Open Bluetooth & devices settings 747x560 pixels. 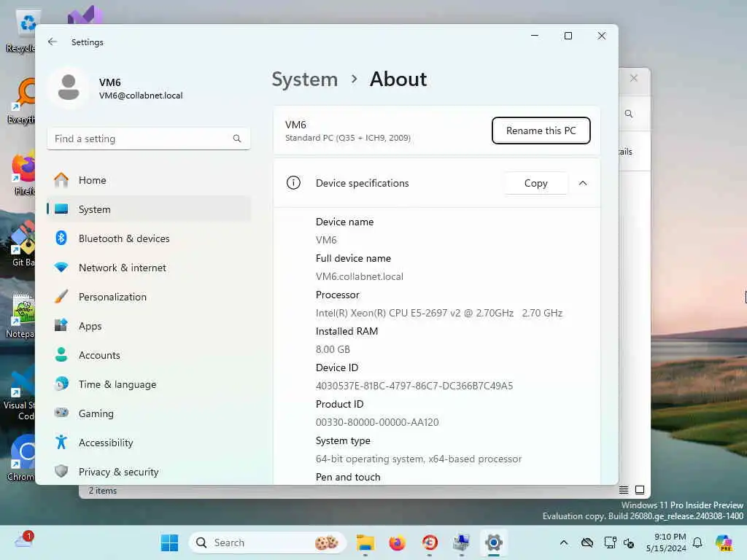click(x=148, y=238)
